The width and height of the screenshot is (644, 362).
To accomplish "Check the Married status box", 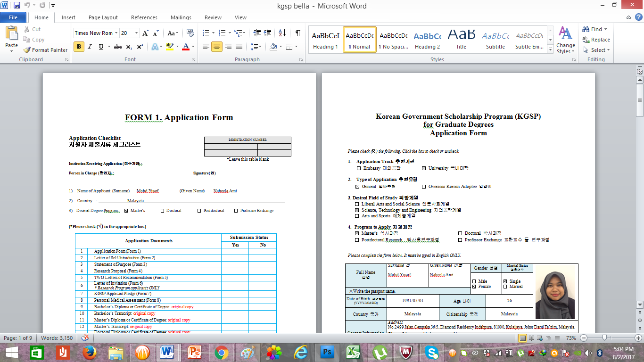I will [x=505, y=287].
